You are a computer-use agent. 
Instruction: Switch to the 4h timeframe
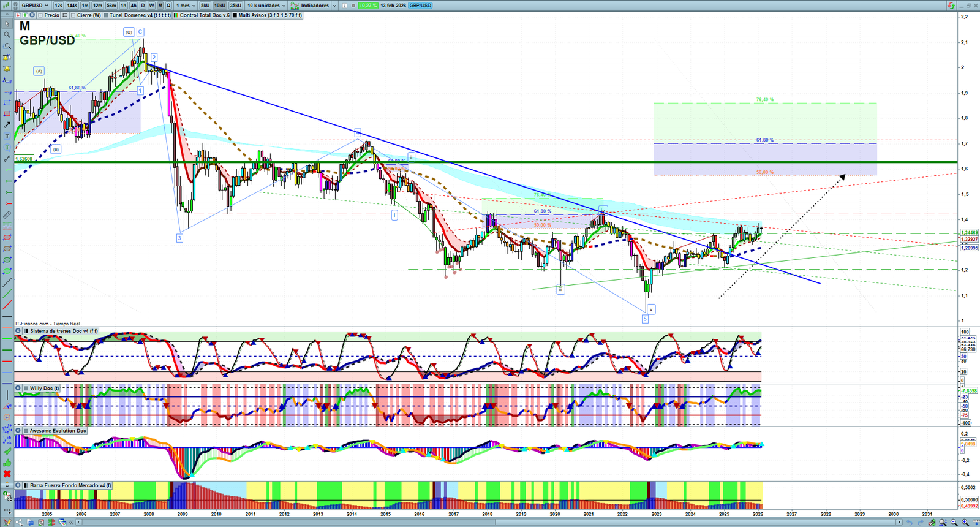coord(134,6)
